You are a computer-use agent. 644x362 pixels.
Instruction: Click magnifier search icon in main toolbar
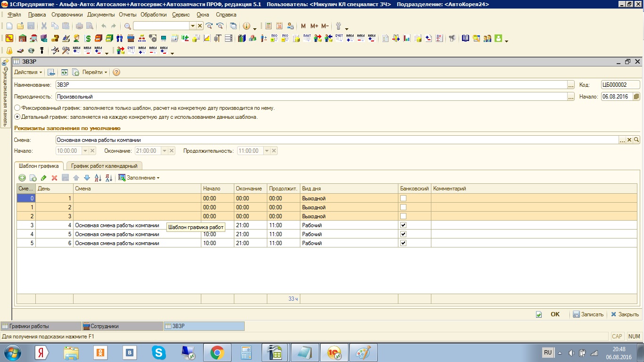[127, 26]
